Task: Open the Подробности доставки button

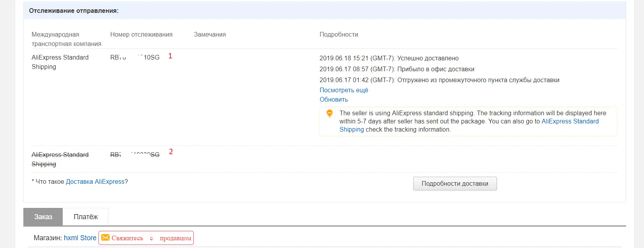Action: [455, 184]
